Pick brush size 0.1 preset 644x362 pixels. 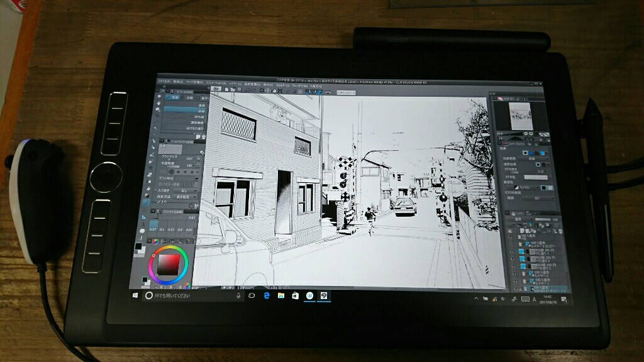[x=162, y=226]
